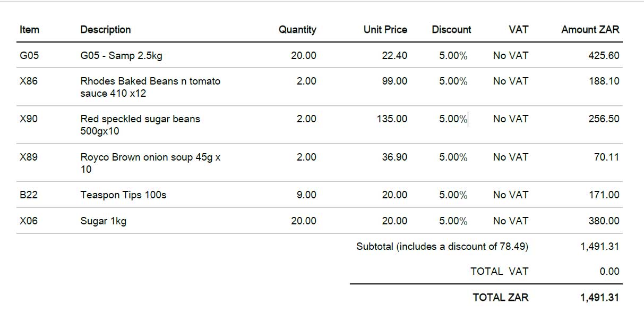Select the 135.00 unit price cell

tap(392, 119)
